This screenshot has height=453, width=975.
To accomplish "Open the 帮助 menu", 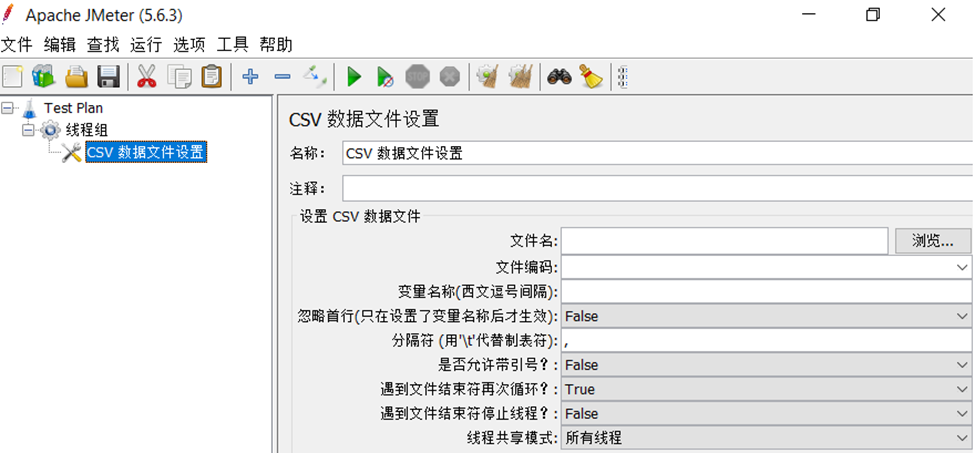I will tap(276, 45).
